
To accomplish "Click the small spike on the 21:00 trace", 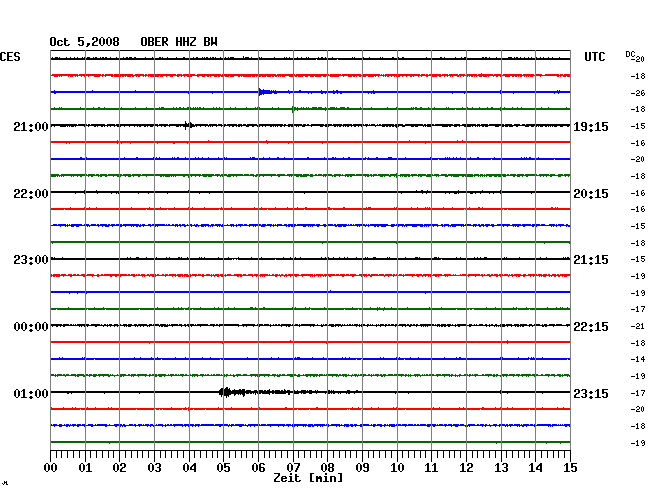I will pyautogui.click(x=188, y=125).
